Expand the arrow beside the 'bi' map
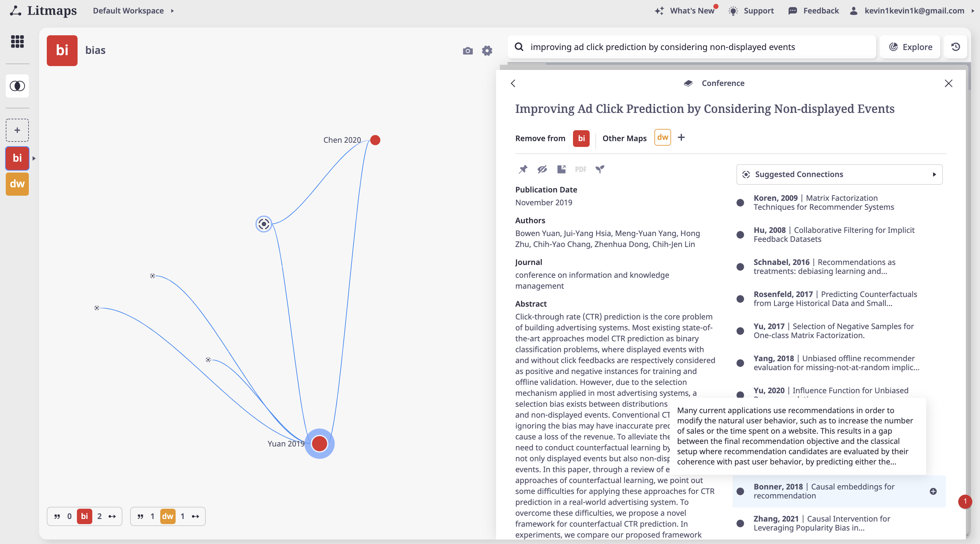Viewport: 980px width, 544px height. click(x=34, y=158)
